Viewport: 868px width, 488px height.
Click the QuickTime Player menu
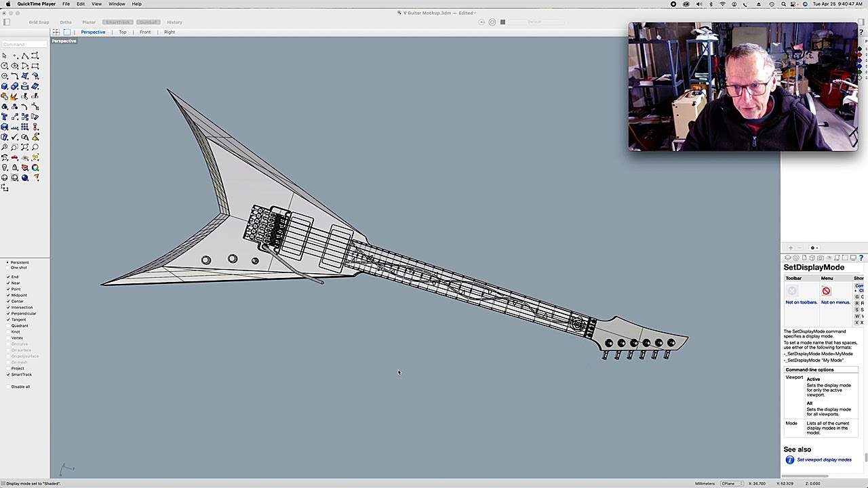coord(37,4)
